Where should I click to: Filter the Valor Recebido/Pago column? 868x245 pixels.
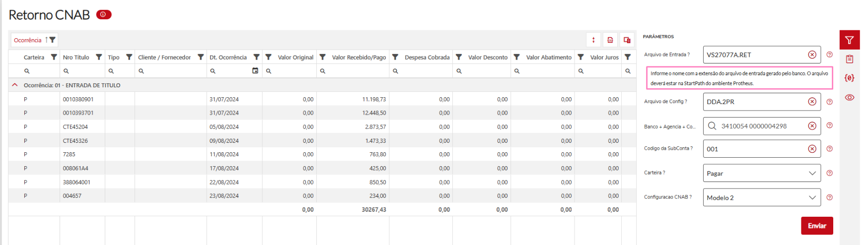pos(322,57)
